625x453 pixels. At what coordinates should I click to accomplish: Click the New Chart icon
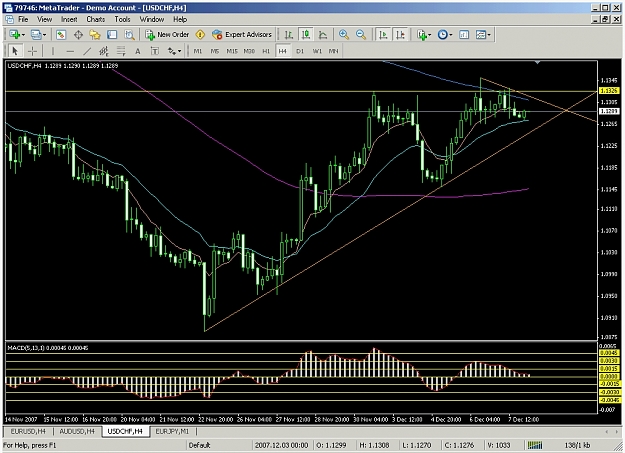coord(15,35)
